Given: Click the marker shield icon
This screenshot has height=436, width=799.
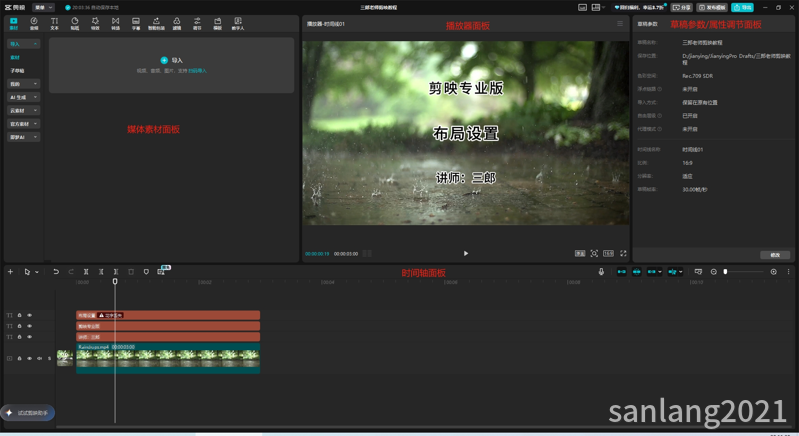Looking at the screenshot, I should pos(146,271).
